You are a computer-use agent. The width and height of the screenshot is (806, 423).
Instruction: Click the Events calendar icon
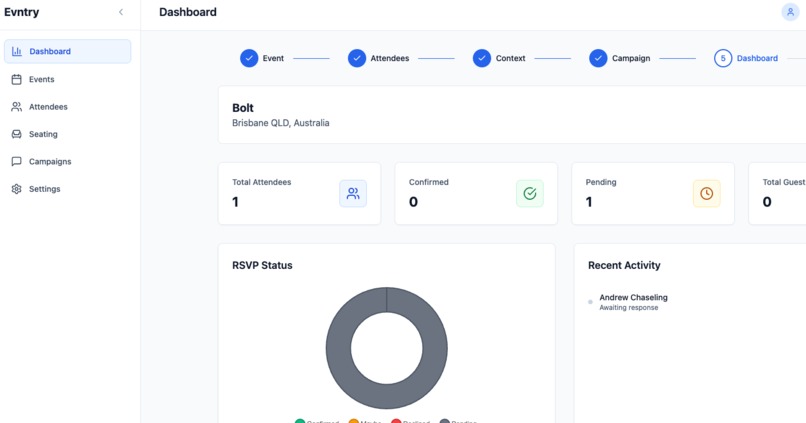coord(16,79)
